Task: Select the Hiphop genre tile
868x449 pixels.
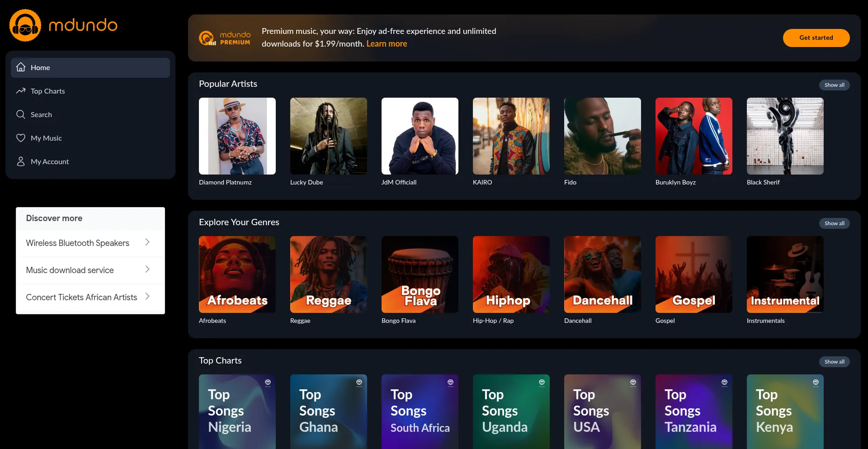Action: pos(511,274)
